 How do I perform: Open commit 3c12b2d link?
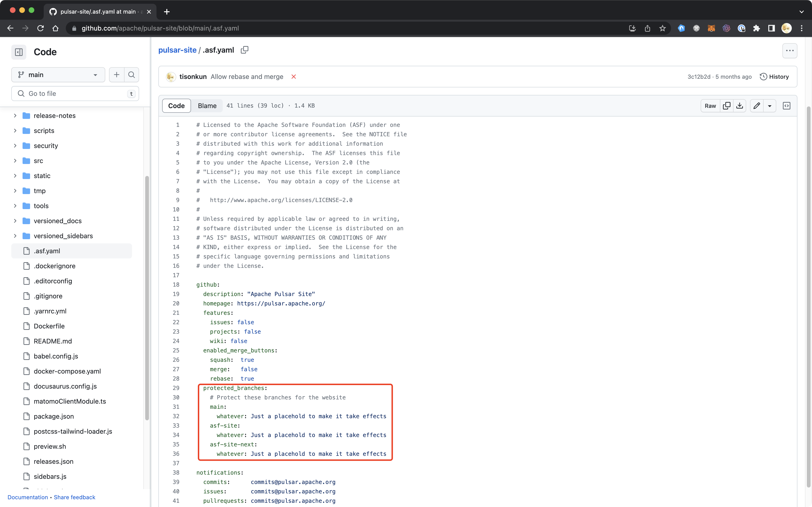pos(699,77)
